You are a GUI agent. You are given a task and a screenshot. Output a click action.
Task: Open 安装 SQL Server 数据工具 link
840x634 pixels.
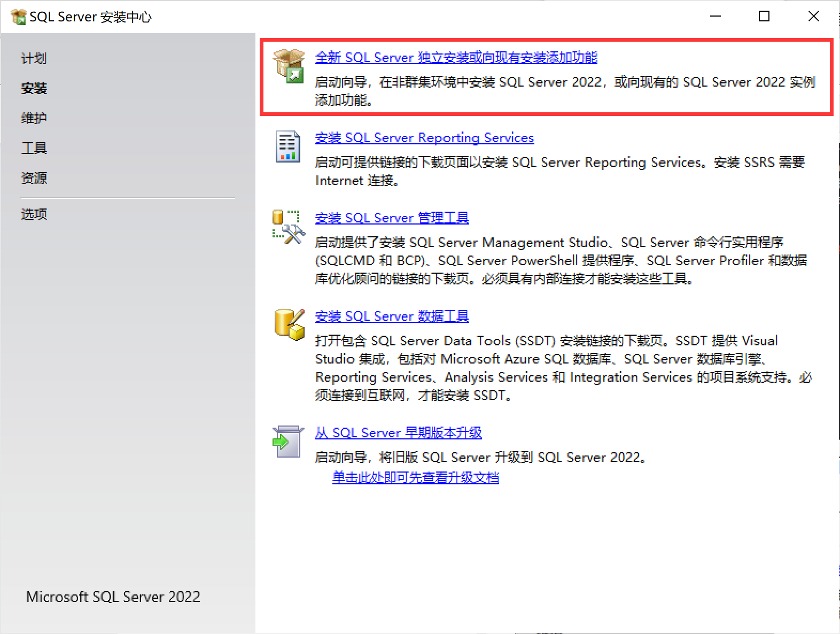click(x=392, y=316)
